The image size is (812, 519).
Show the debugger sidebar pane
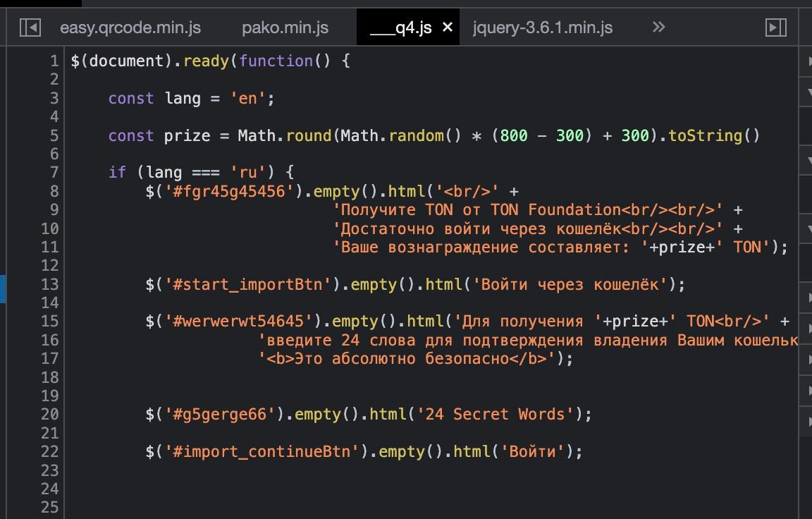tap(776, 28)
